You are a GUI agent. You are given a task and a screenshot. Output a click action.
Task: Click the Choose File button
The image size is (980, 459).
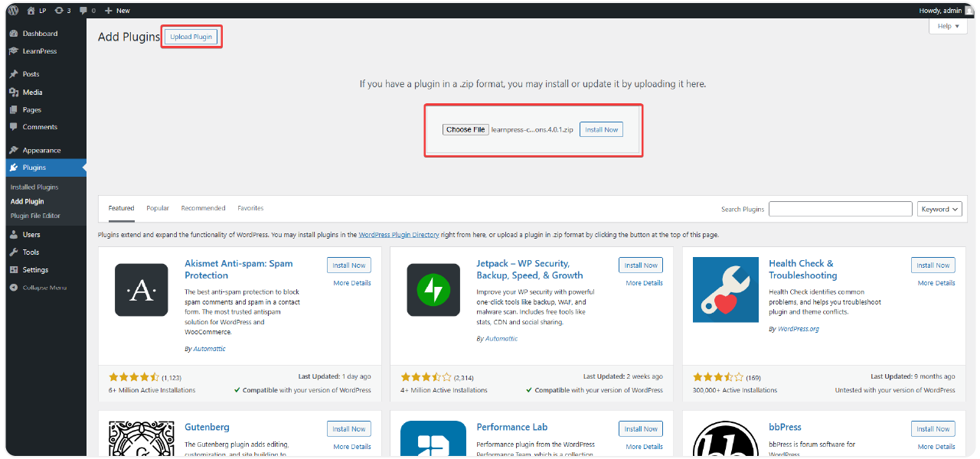tap(465, 130)
